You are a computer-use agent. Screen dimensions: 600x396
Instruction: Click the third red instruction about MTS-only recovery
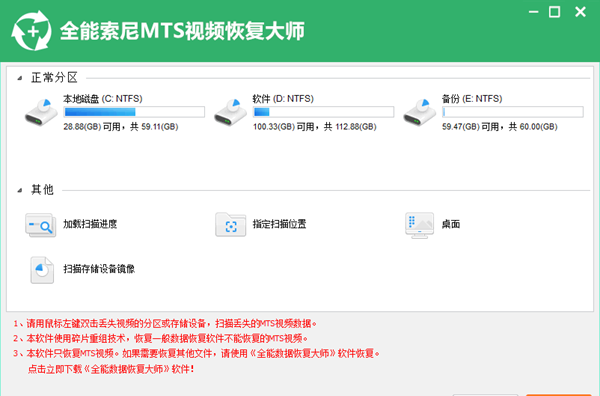point(196,354)
